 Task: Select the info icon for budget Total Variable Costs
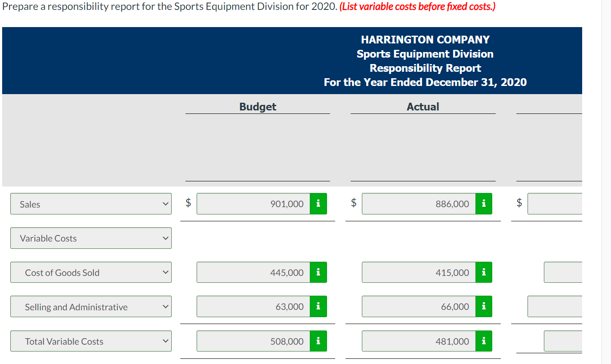[318, 341]
